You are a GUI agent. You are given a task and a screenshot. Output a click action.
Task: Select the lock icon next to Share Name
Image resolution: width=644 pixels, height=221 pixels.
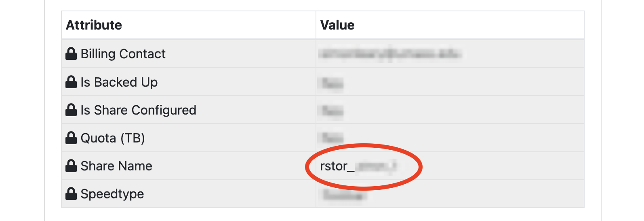pyautogui.click(x=71, y=166)
